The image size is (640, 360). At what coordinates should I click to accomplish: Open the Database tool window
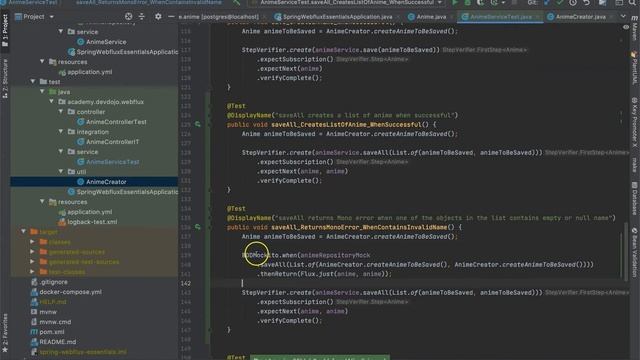(x=635, y=198)
